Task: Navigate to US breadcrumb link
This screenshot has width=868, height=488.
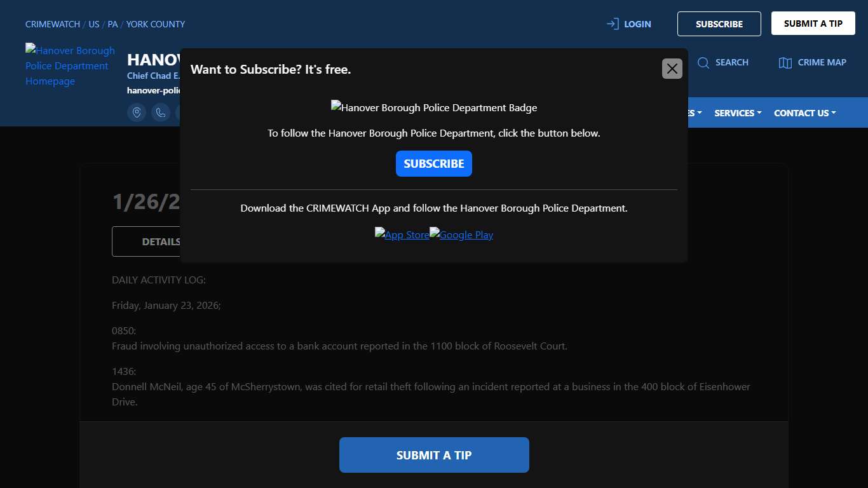Action: [x=94, y=24]
